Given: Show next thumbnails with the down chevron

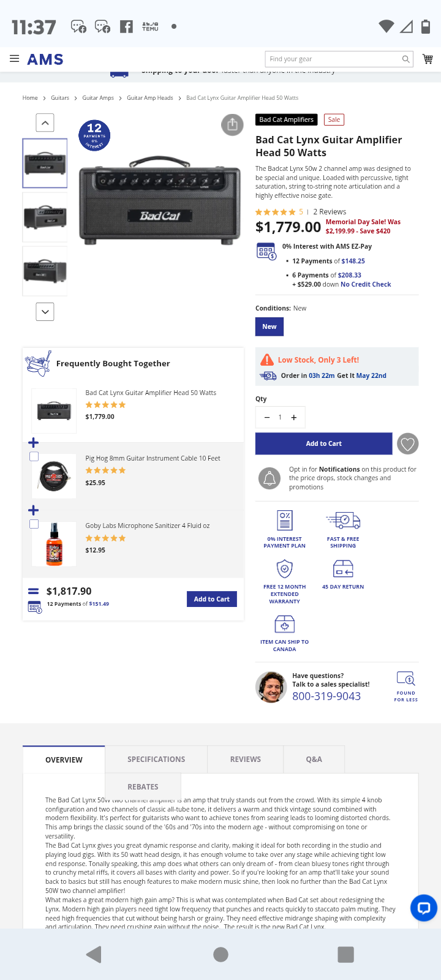Looking at the screenshot, I should [x=45, y=312].
